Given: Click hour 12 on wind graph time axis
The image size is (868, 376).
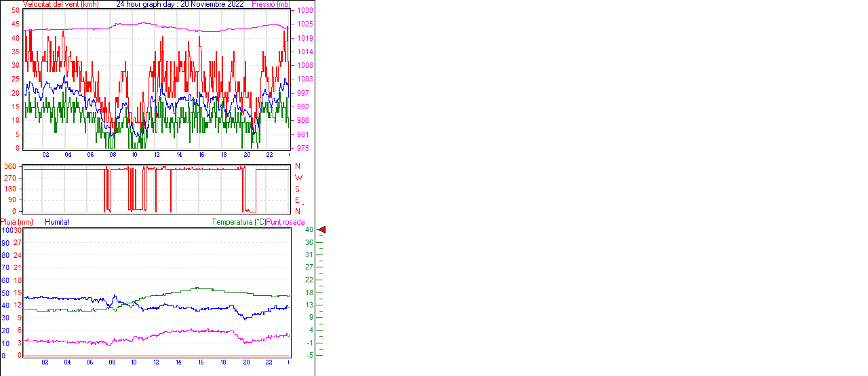Looking at the screenshot, I should [x=157, y=155].
